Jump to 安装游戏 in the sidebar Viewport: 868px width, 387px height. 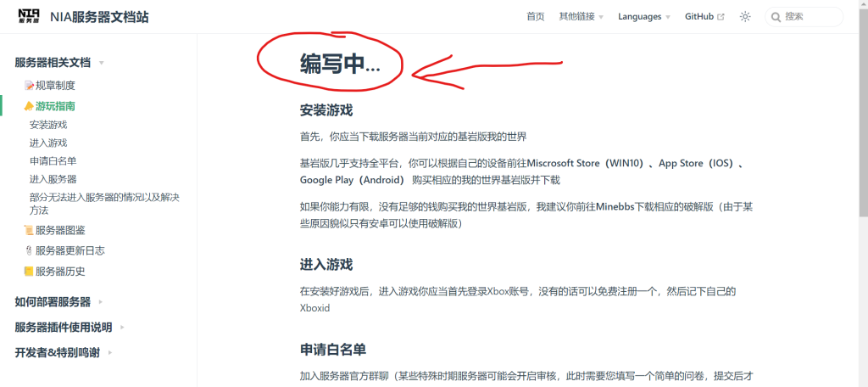pyautogui.click(x=48, y=125)
